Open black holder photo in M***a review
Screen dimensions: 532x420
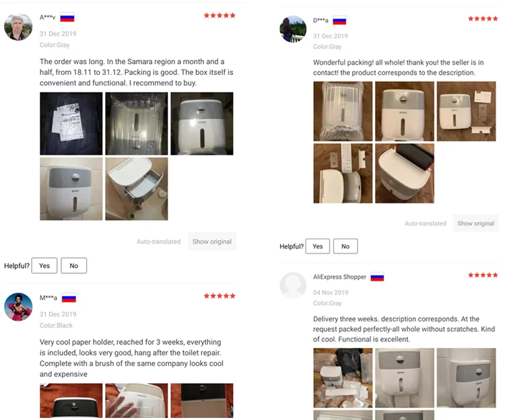[202, 400]
